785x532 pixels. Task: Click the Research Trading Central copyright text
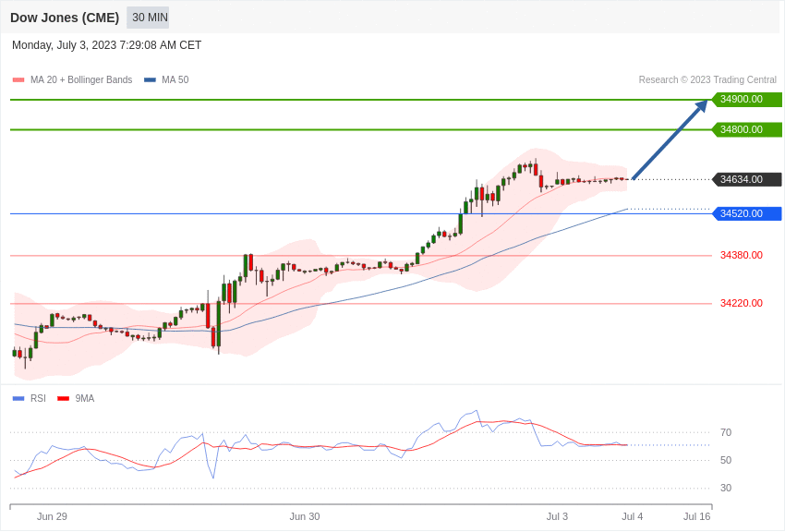707,80
